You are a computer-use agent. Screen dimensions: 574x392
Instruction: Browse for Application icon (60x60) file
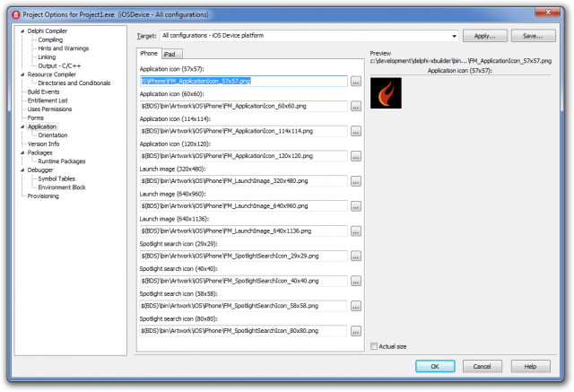(x=355, y=106)
